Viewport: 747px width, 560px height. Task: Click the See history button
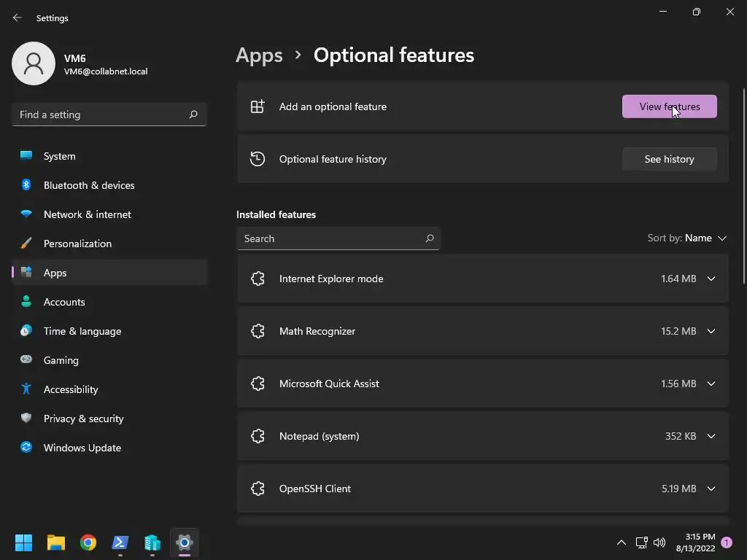[669, 159]
